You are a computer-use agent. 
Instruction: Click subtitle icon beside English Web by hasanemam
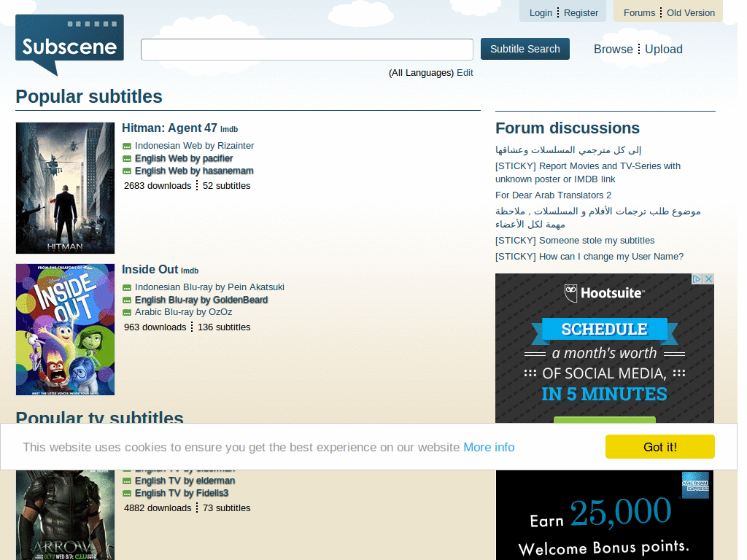(x=127, y=171)
